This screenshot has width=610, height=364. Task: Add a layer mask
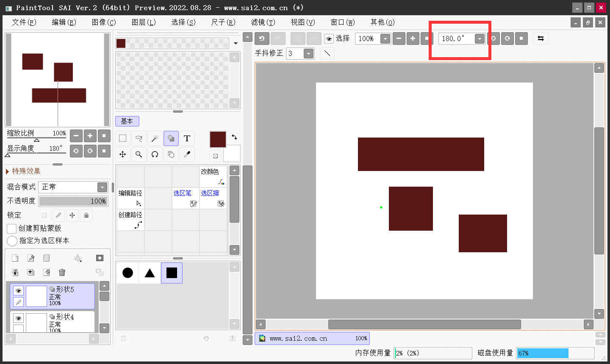pos(100,258)
